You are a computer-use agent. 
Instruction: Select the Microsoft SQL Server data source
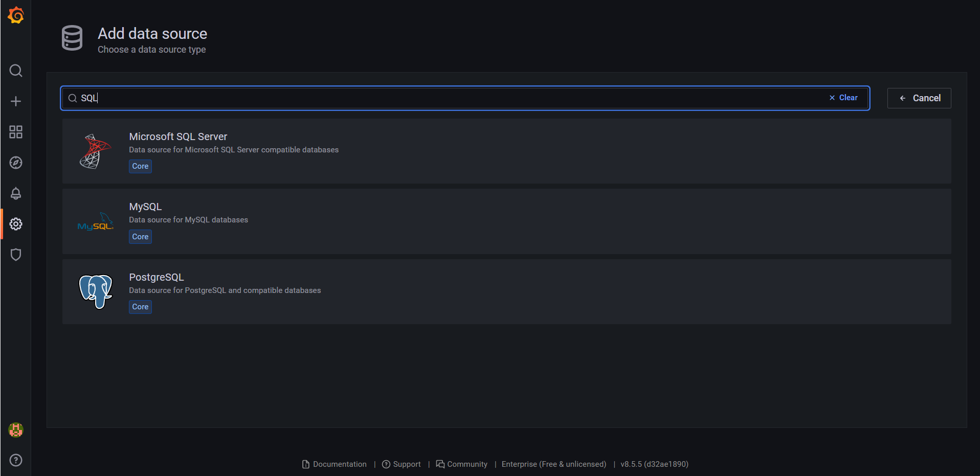coord(506,151)
